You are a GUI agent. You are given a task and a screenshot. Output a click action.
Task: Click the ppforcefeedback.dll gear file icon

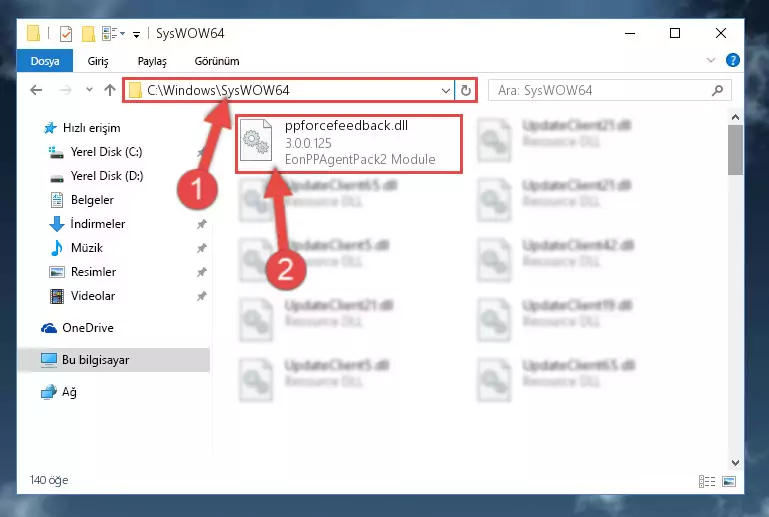(256, 141)
